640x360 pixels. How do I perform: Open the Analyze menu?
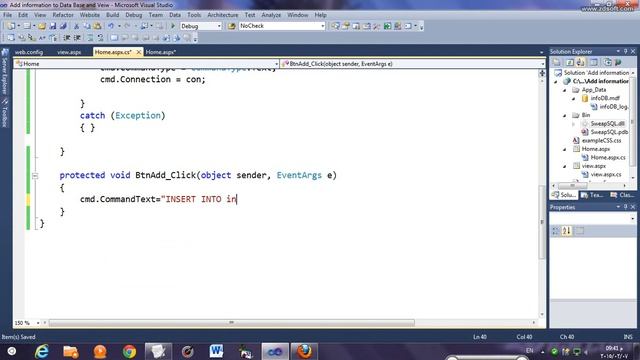tap(271, 15)
